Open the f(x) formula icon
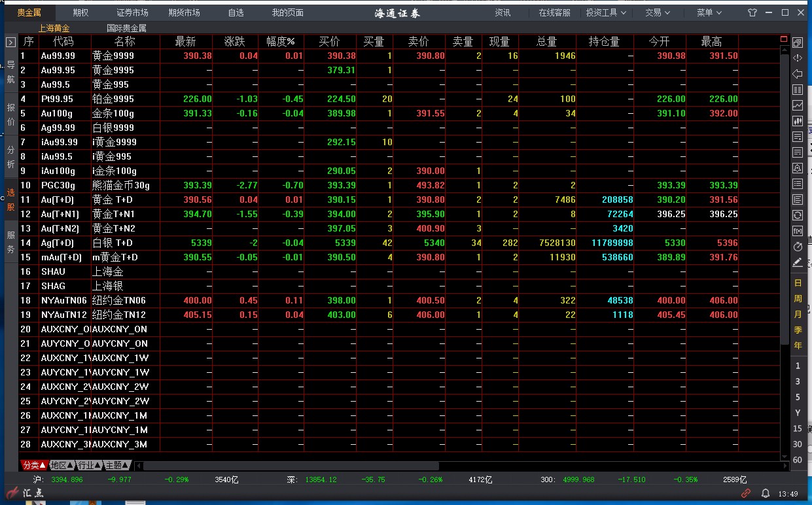Image resolution: width=812 pixels, height=505 pixels. click(x=797, y=231)
